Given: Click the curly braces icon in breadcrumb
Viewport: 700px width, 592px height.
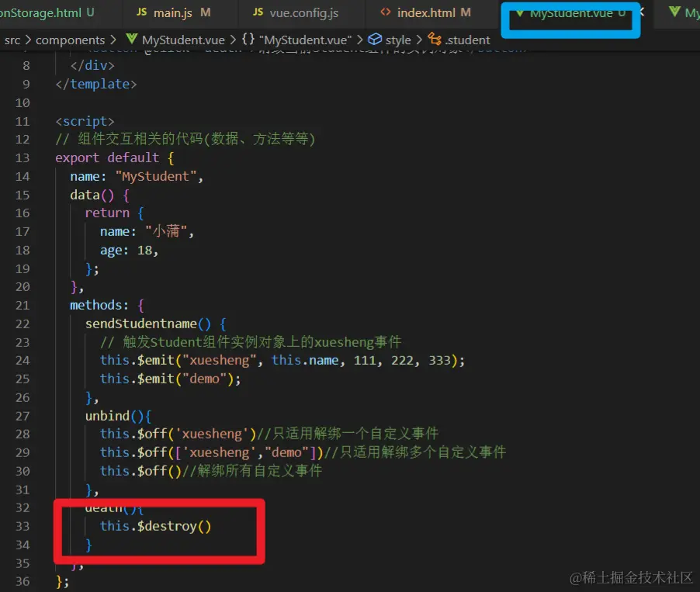Looking at the screenshot, I should point(248,40).
